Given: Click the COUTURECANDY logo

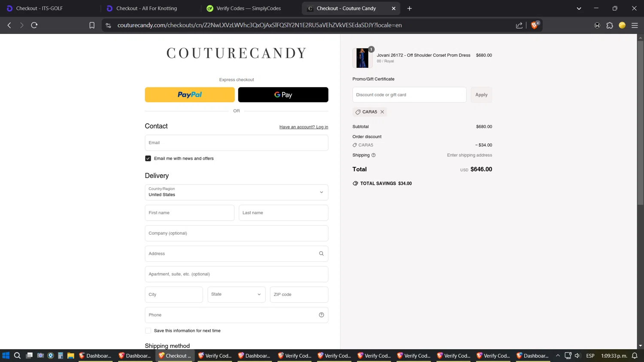Looking at the screenshot, I should tap(237, 53).
